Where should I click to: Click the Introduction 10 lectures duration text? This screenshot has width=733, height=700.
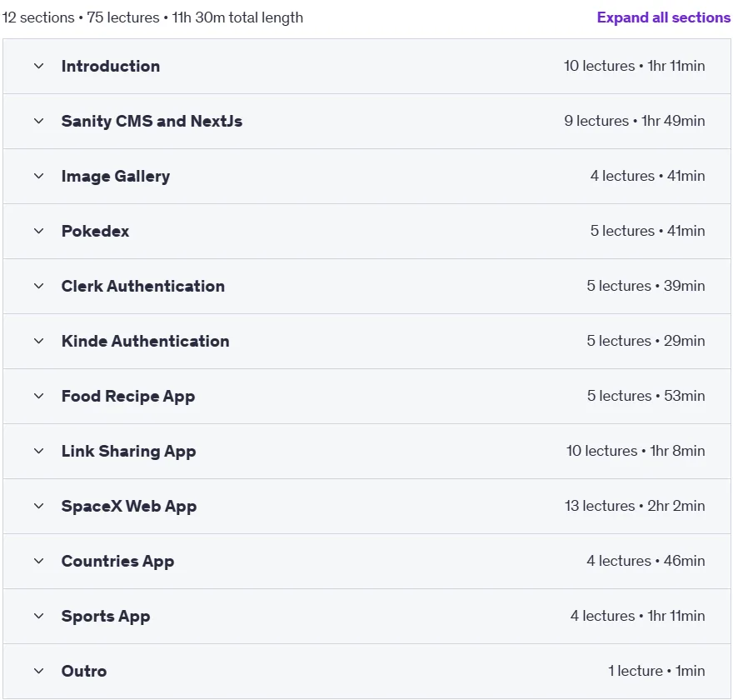coord(635,66)
